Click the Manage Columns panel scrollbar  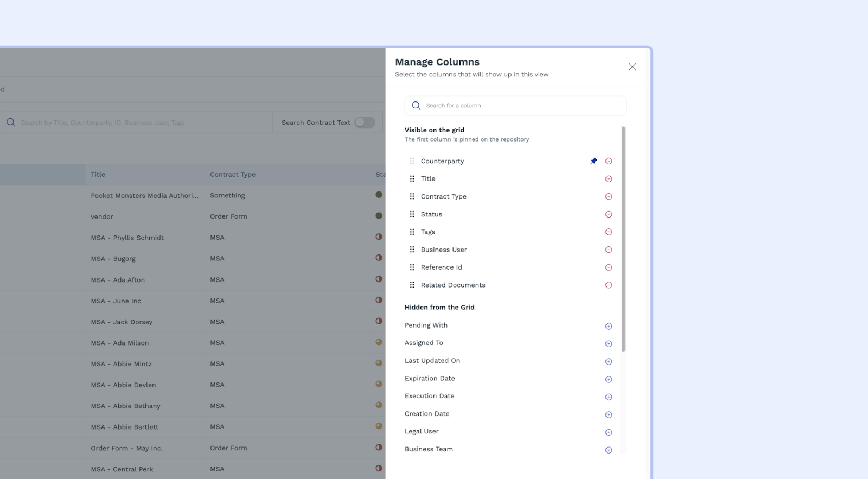(x=623, y=239)
